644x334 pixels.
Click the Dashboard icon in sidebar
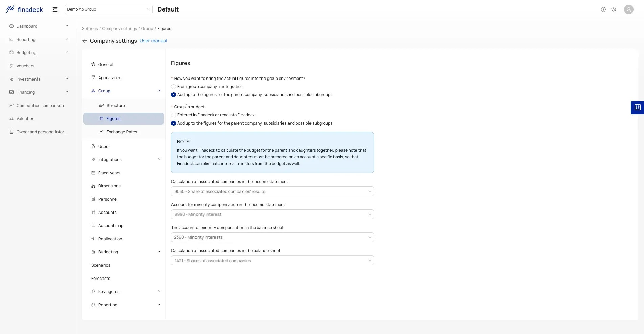coord(11,26)
